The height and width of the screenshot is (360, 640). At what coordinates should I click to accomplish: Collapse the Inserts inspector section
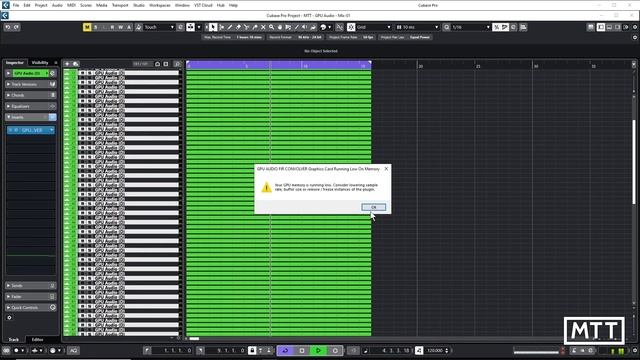click(x=31, y=117)
